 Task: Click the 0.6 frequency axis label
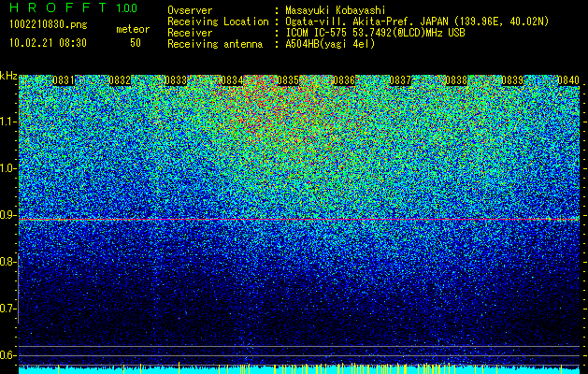tap(7, 355)
